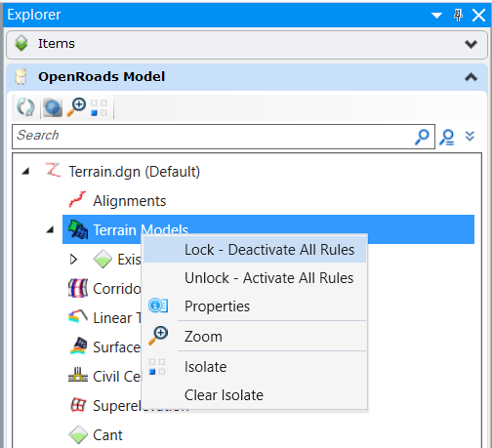Click the Items section layered icon
492x448 pixels.
[x=21, y=43]
